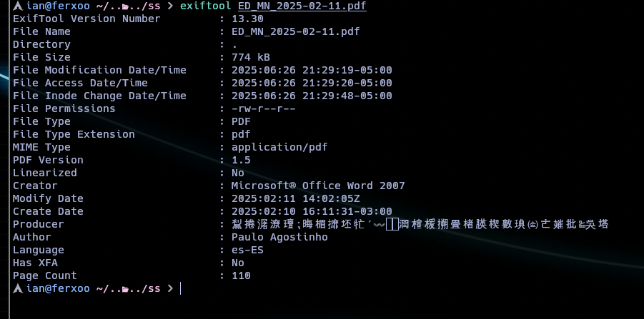Click the folder icon in bottom prompt path
The image size is (644, 319).
(x=125, y=290)
